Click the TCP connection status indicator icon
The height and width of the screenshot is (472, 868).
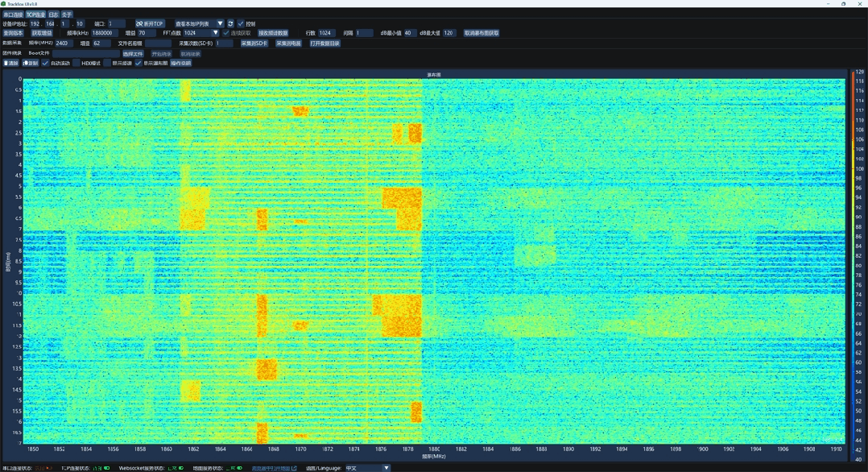click(107, 468)
